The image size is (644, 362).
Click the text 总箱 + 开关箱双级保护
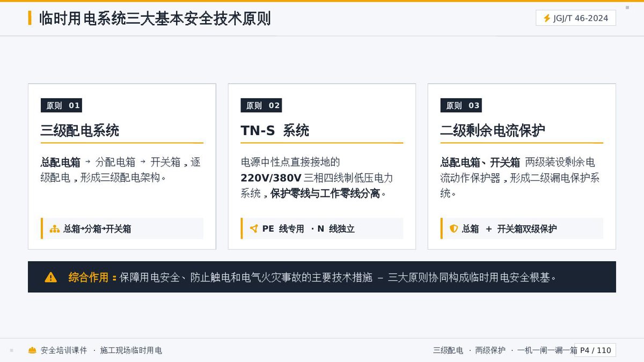(509, 229)
